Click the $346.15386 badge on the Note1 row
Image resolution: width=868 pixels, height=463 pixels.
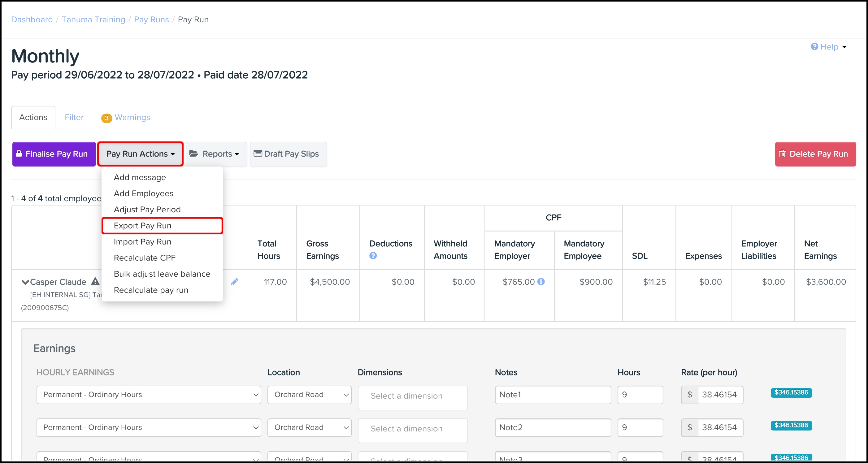tap(791, 392)
